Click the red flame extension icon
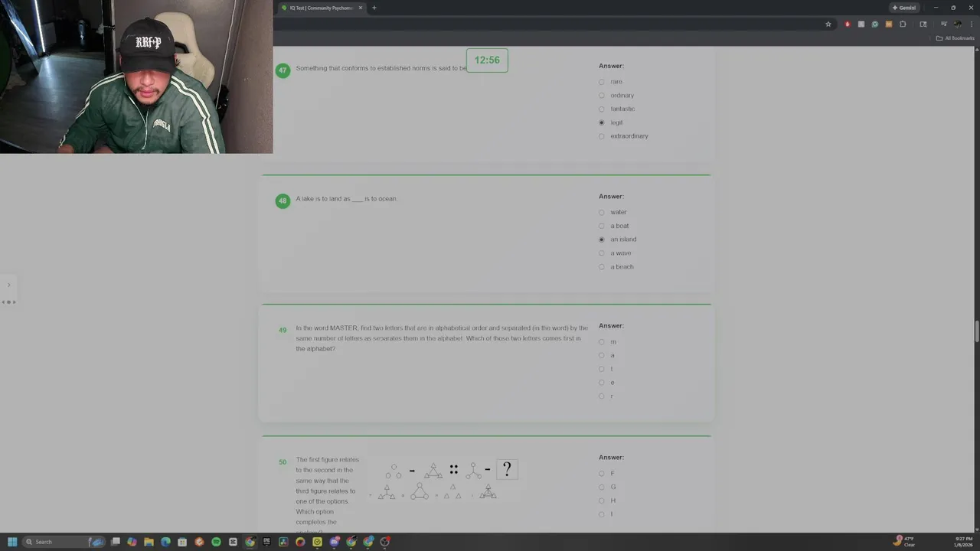 point(848,24)
